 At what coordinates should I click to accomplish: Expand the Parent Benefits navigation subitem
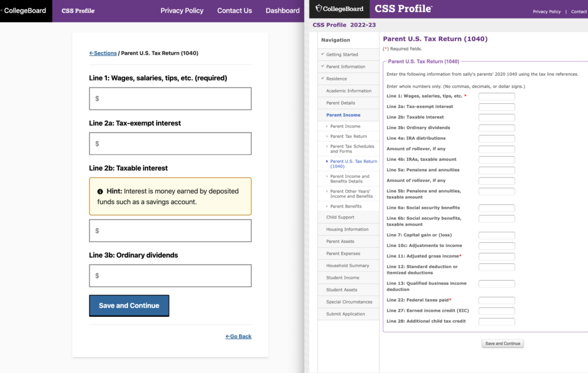pos(346,206)
